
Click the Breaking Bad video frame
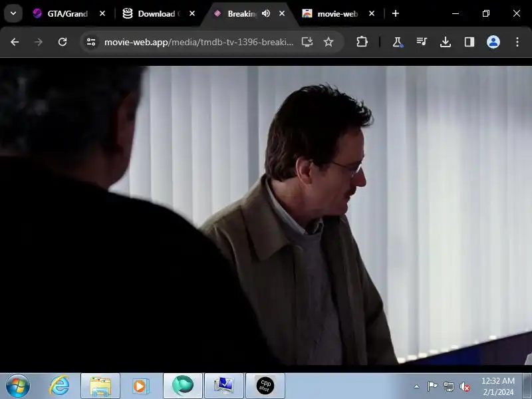click(x=266, y=215)
